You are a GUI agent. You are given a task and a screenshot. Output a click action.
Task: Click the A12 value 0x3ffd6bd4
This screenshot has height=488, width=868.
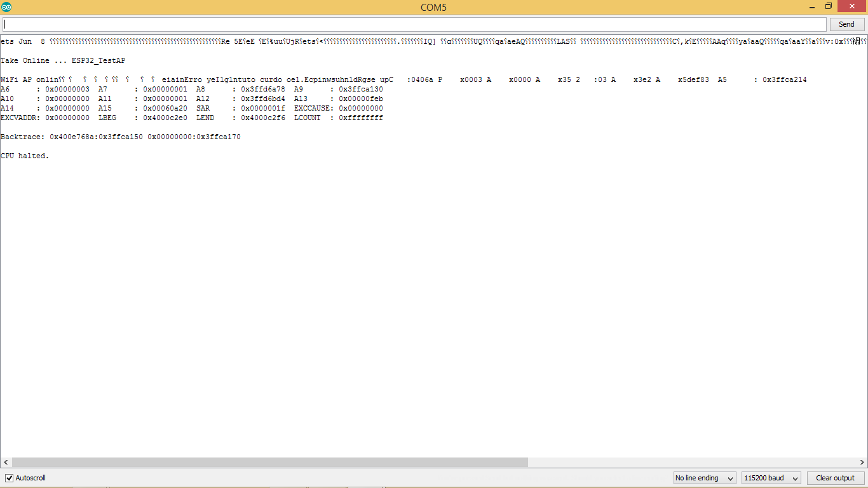pyautogui.click(x=263, y=98)
